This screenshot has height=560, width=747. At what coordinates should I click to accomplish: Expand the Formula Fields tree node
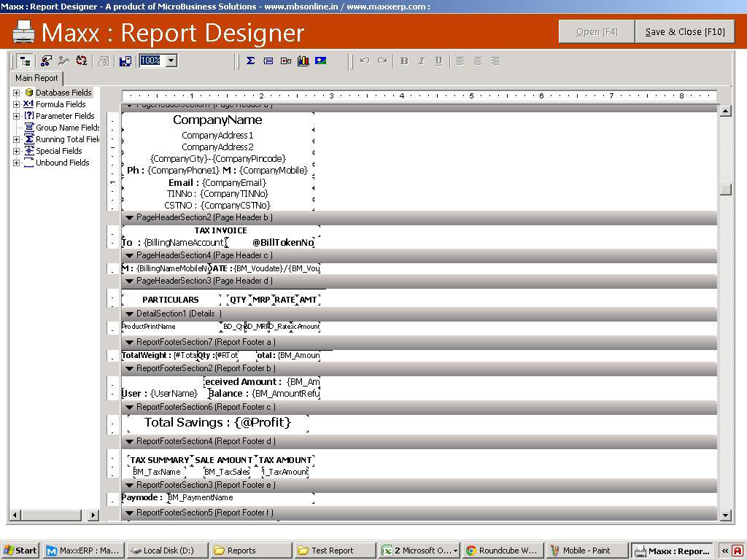[x=16, y=104]
